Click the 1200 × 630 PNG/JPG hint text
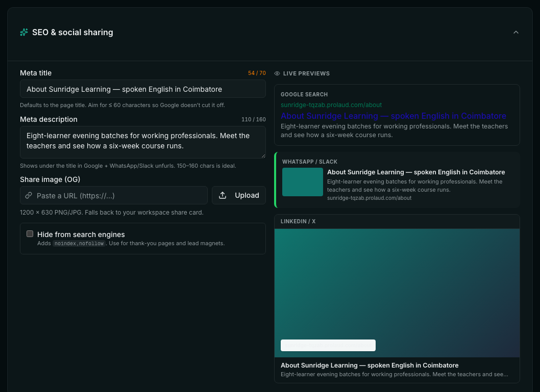Viewport: 540px width, 392px height. [112, 213]
